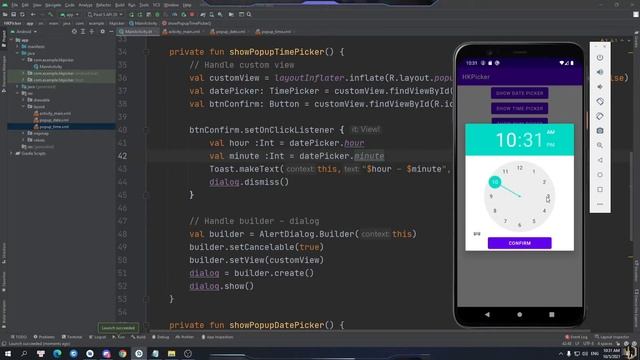Viewport: 640px width, 360px height.
Task: Tap SHOW DATE PICKER button in the app
Action: point(520,93)
